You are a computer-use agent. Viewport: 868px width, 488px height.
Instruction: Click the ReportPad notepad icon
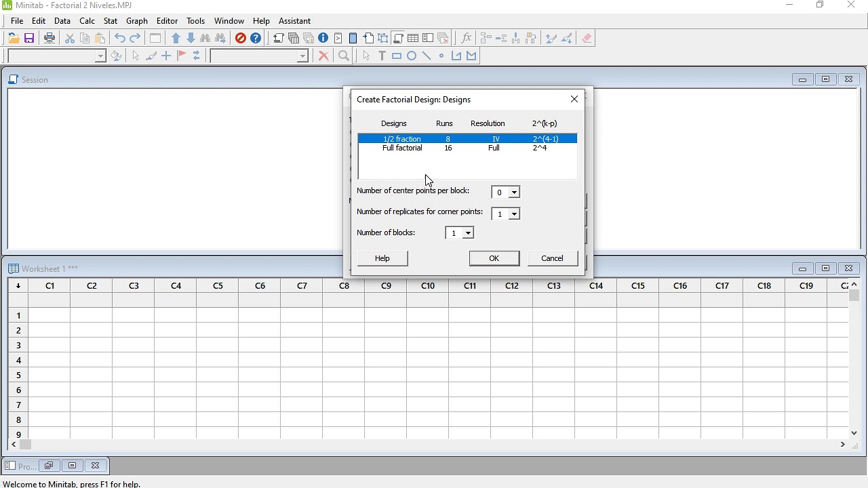[x=353, y=39]
